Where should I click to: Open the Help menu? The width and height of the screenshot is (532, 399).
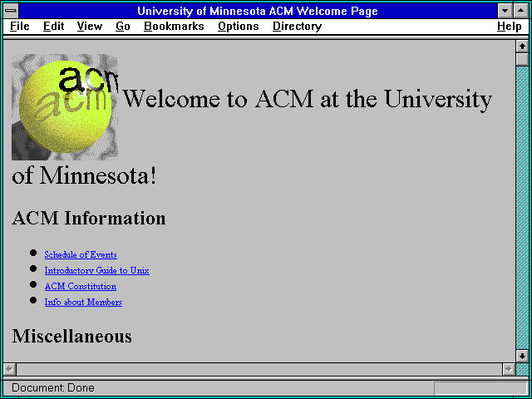[x=510, y=26]
